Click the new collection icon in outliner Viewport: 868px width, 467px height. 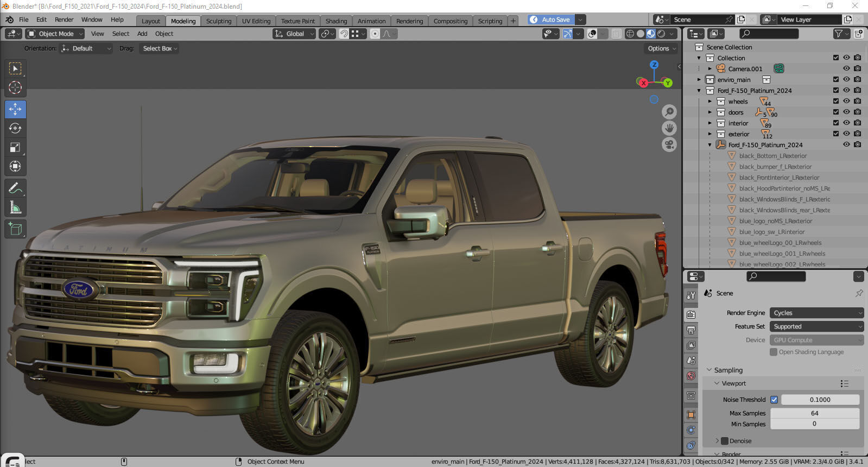point(859,34)
